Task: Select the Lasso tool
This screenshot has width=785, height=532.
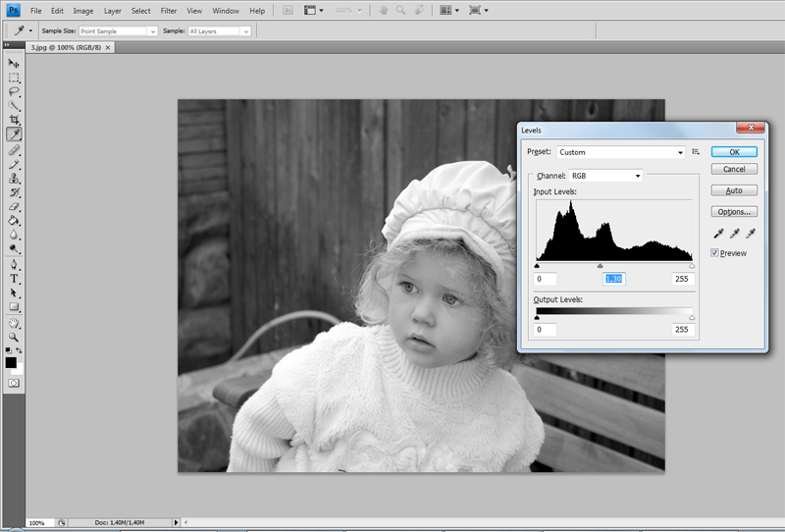Action: 14,90
